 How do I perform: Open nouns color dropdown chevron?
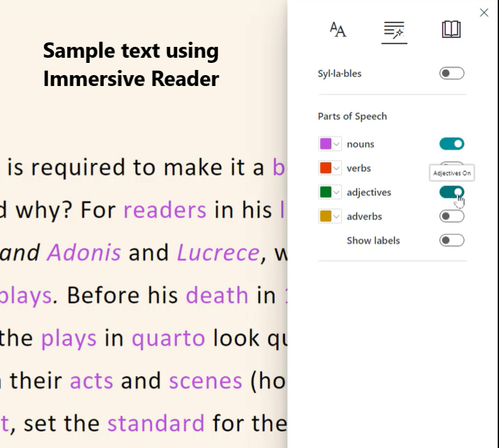[336, 144]
